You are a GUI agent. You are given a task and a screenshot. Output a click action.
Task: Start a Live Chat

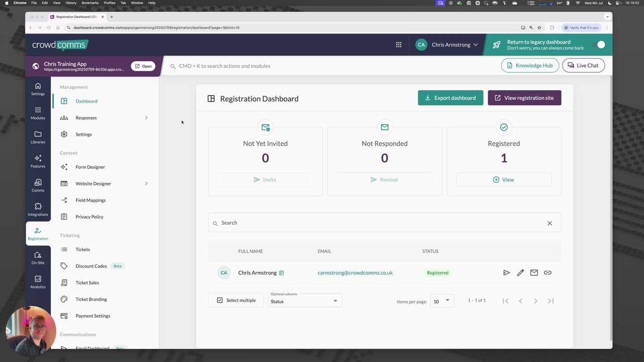pyautogui.click(x=583, y=65)
